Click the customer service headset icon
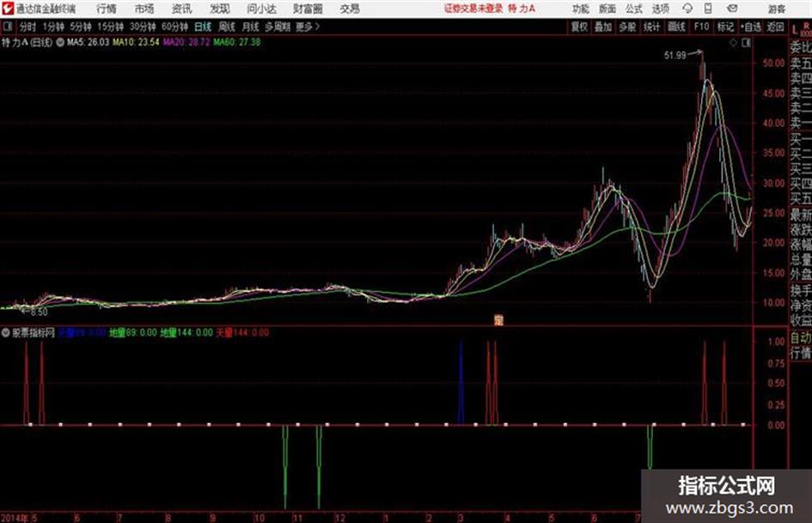 coord(687,9)
